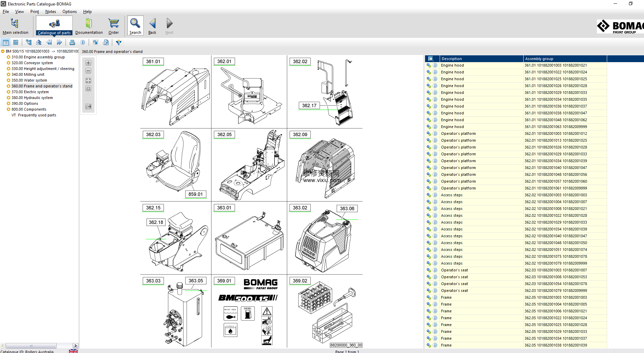Click the filter funnel icon

coord(119,42)
